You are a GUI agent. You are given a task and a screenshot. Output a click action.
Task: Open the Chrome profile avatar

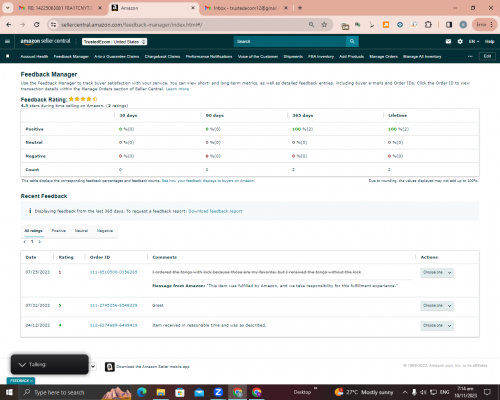463,25
